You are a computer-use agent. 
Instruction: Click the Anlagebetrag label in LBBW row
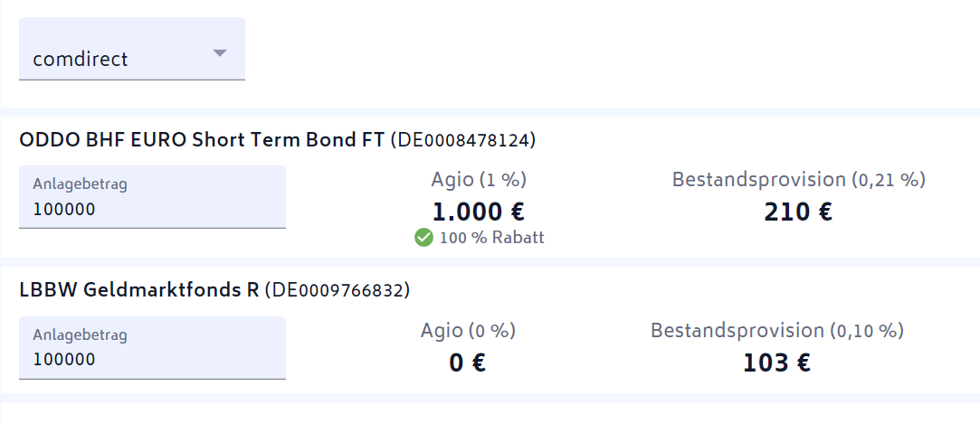click(x=80, y=334)
